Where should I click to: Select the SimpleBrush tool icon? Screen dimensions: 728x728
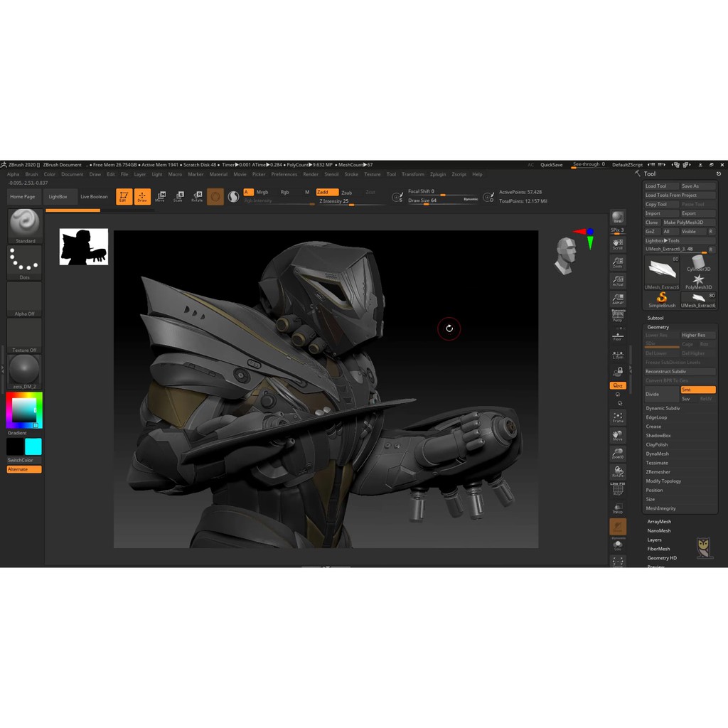coord(662,299)
